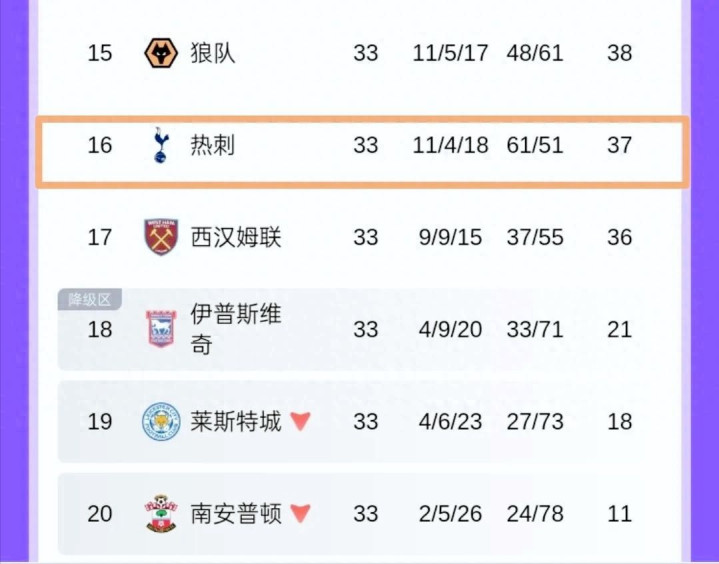Click 南安普顿's 24/78 goals figure
Viewport: 719px width, 564px height.
pos(535,513)
